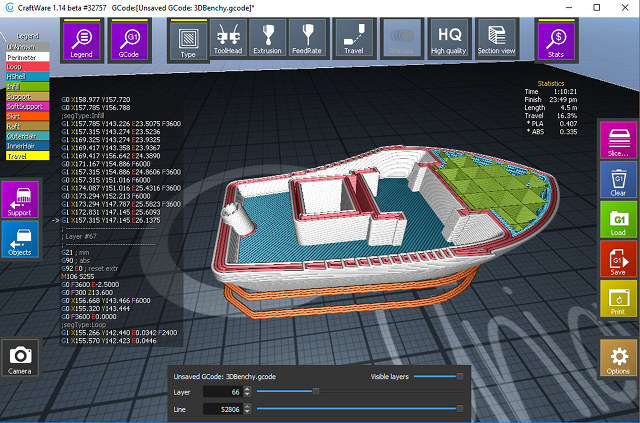Minimize the CraftWare window

pyautogui.click(x=569, y=7)
